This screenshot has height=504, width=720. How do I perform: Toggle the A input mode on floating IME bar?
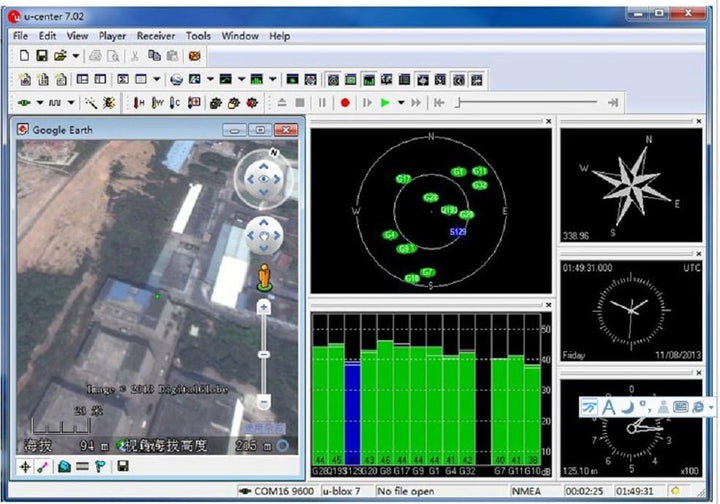608,407
